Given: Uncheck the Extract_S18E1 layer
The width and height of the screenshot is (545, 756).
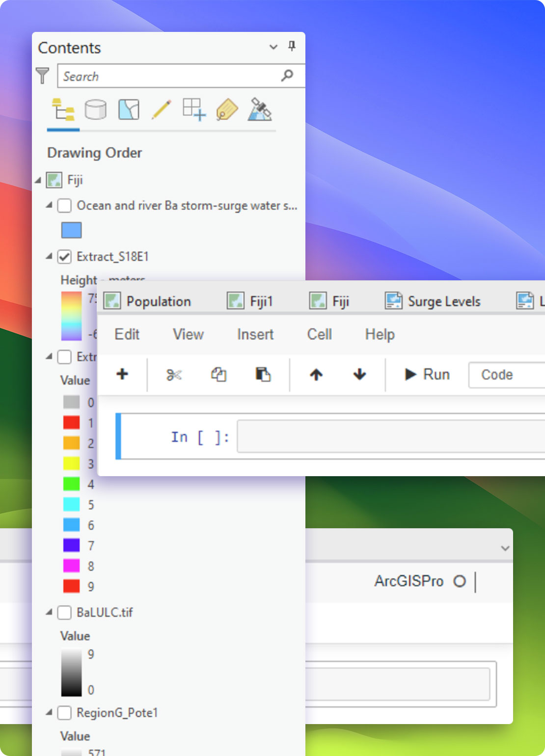Looking at the screenshot, I should (64, 256).
